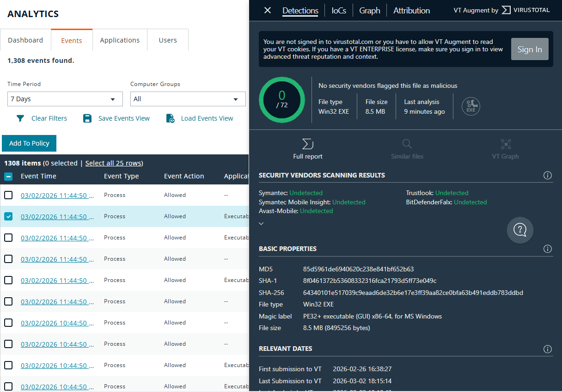The image size is (562, 392).
Task: Click the Sign In button
Action: pos(530,49)
